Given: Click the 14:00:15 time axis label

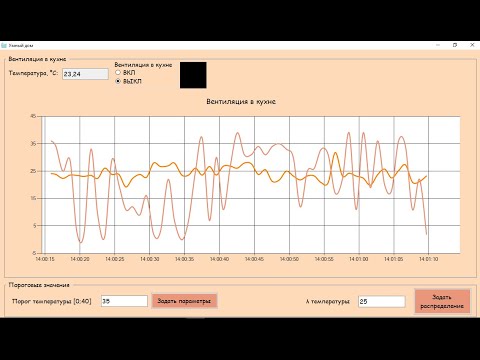Looking at the screenshot, I should [x=45, y=259].
